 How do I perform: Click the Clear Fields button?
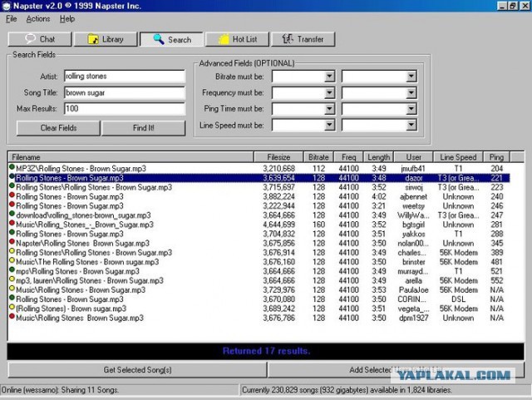coord(58,128)
